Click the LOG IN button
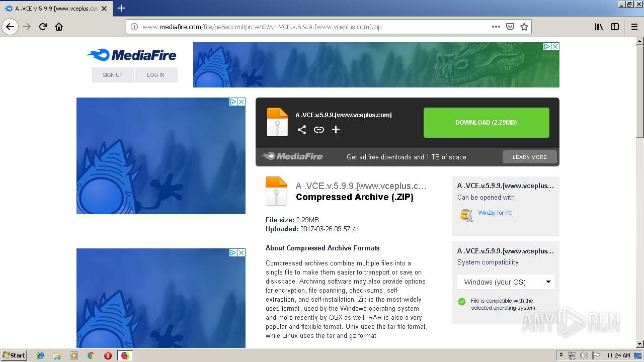This screenshot has width=644, height=362. 156,75
